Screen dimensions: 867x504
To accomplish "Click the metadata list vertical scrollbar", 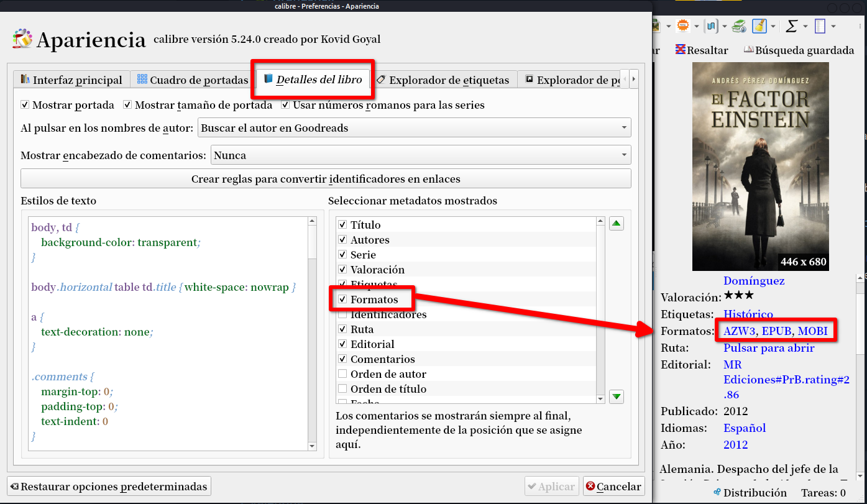I will point(600,309).
